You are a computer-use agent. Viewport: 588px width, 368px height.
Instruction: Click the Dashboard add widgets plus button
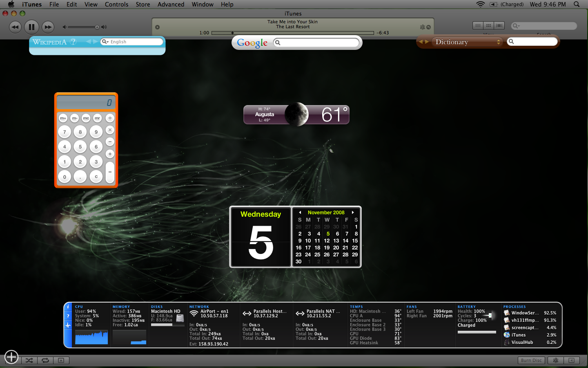coord(11,357)
